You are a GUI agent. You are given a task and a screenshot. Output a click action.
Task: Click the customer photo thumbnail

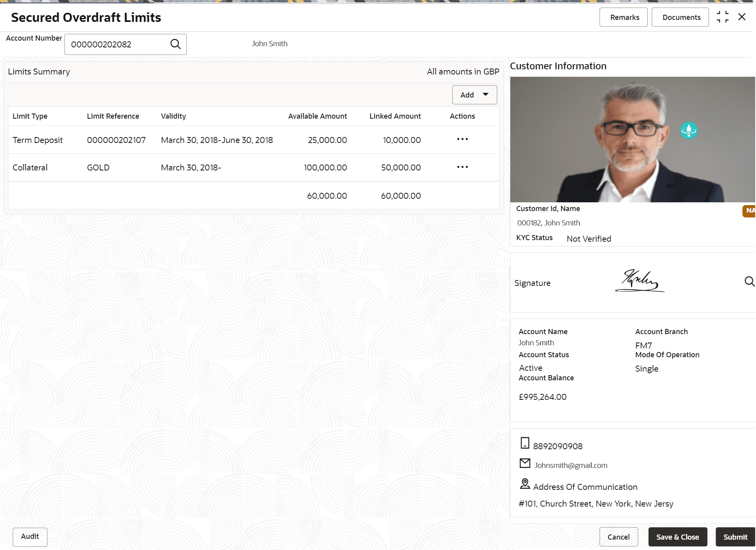click(x=633, y=139)
